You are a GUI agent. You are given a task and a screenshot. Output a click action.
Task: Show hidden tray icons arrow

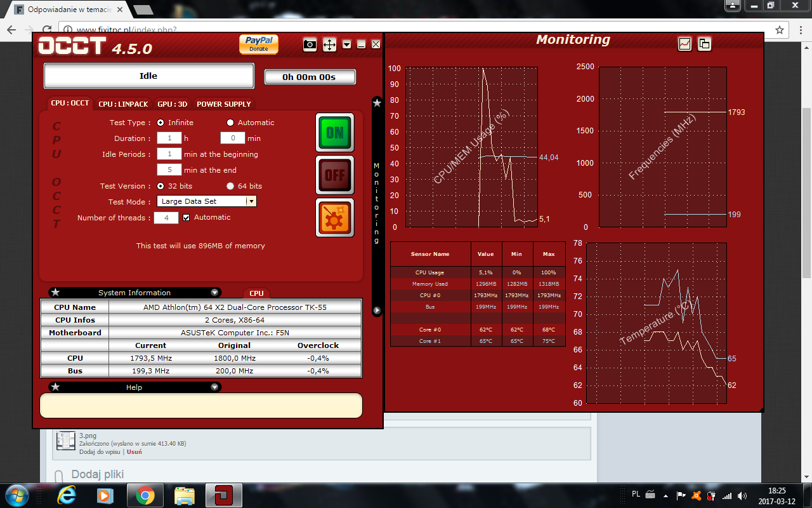pyautogui.click(x=665, y=496)
